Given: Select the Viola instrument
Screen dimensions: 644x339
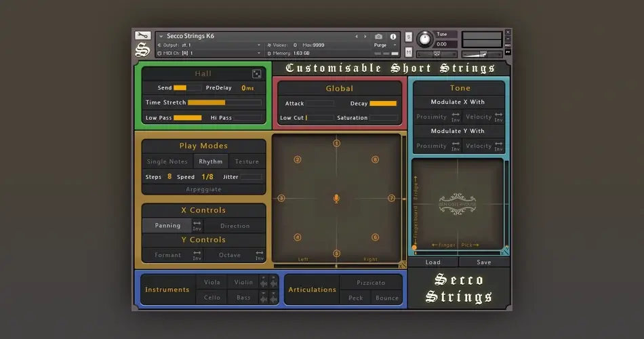Looking at the screenshot, I should tap(212, 282).
